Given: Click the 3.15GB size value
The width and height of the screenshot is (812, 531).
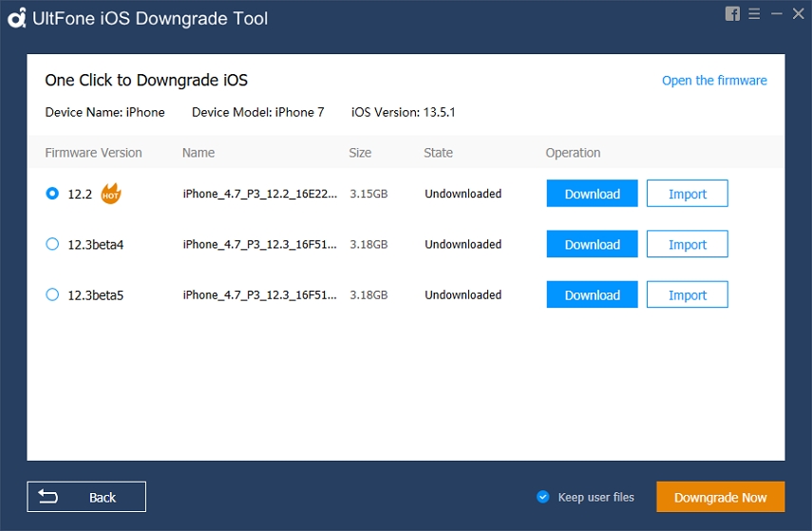Looking at the screenshot, I should pos(368,194).
